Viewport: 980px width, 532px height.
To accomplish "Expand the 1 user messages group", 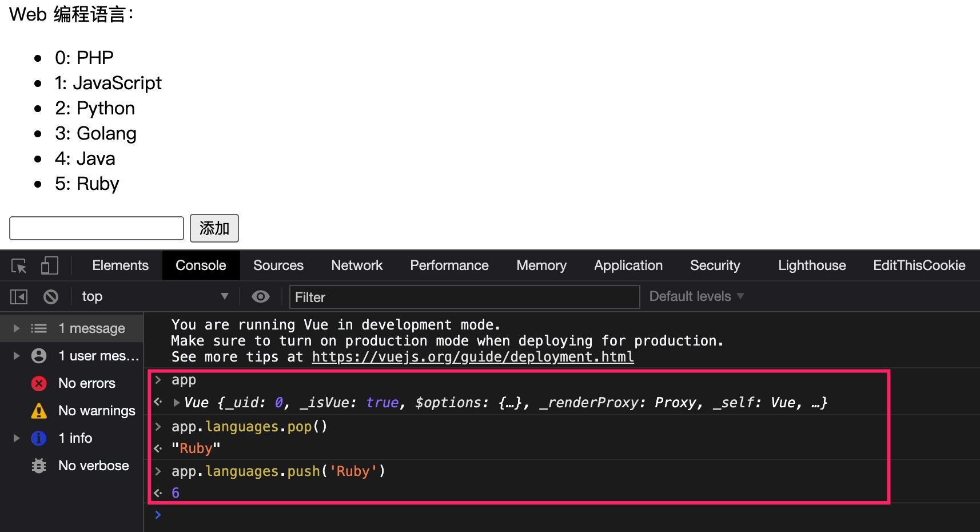I will (17, 356).
